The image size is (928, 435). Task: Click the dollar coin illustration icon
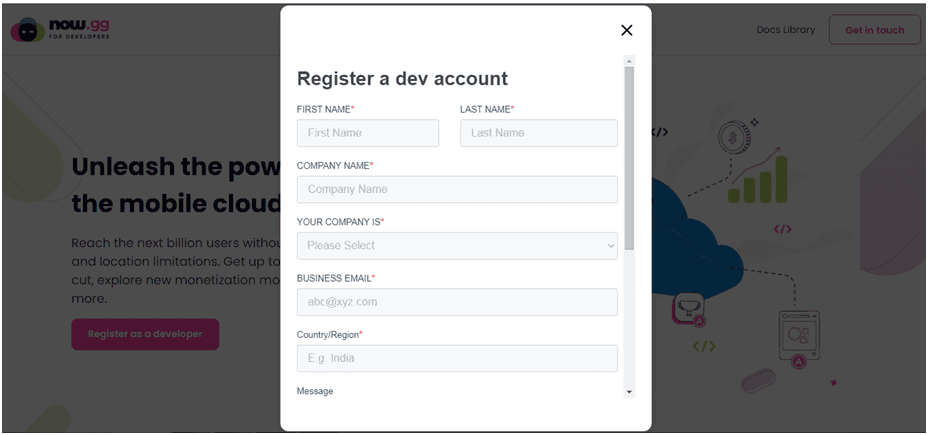[x=734, y=138]
